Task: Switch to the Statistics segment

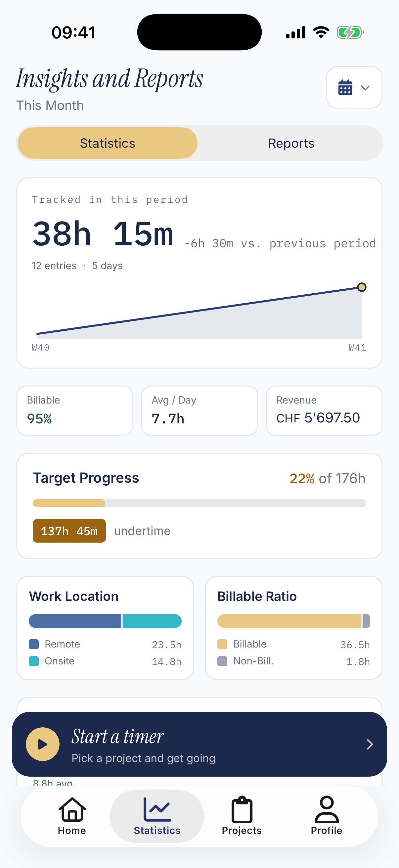Action: (x=108, y=143)
